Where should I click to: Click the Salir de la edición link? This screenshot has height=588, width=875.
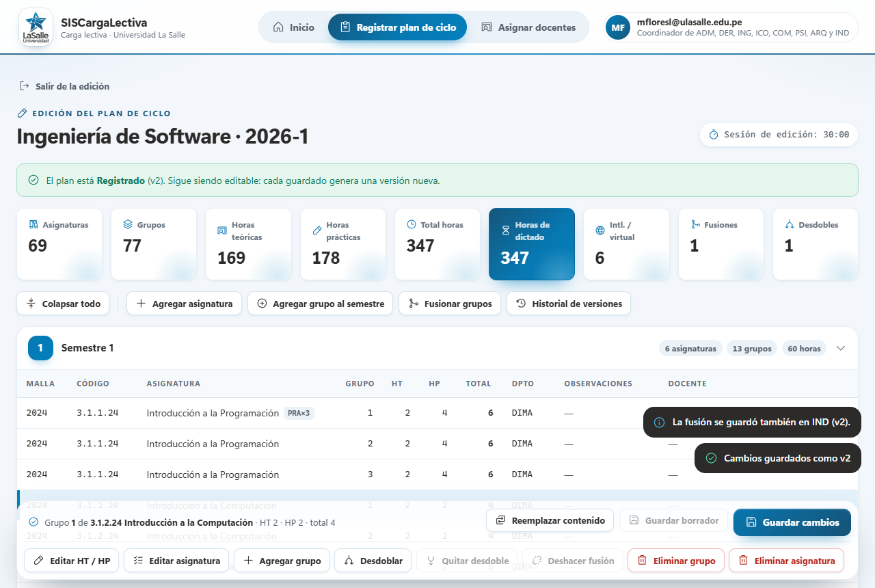coord(64,86)
